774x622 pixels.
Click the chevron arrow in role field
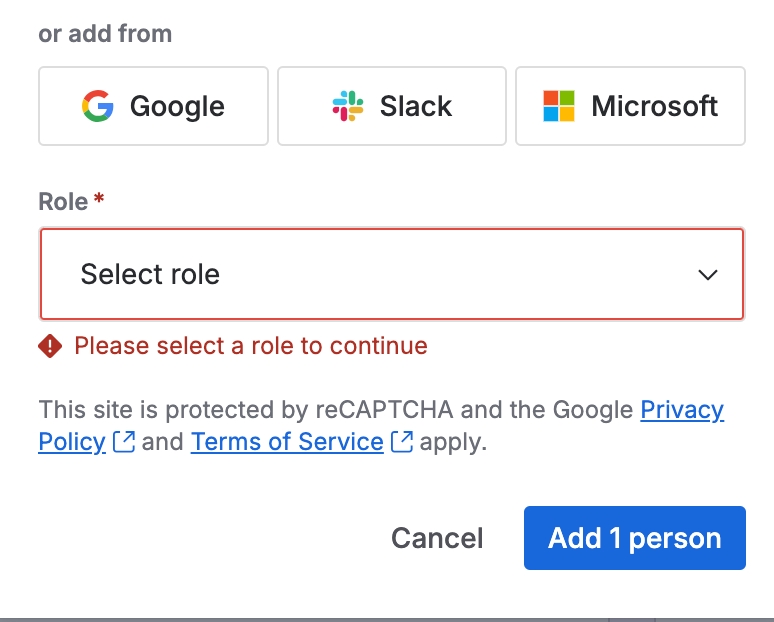(x=708, y=275)
